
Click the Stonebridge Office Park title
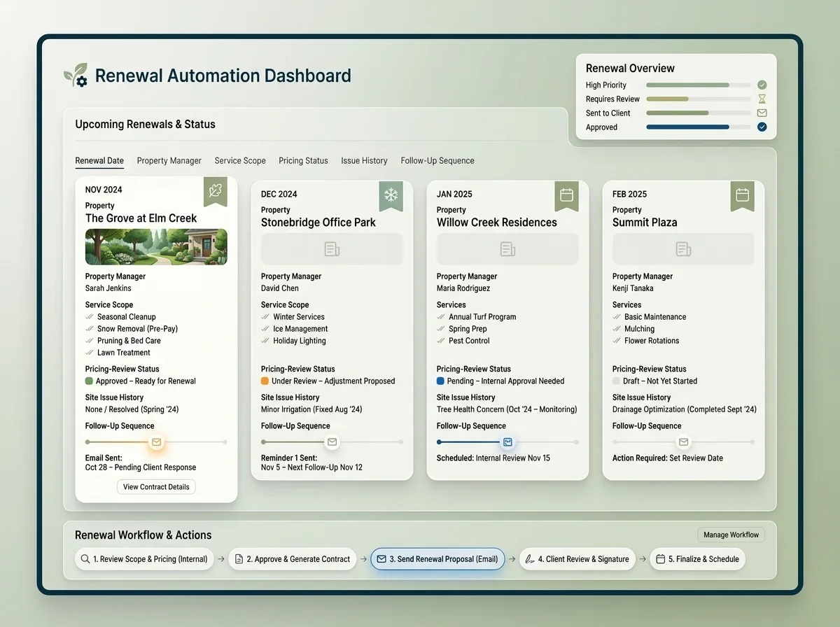click(318, 223)
